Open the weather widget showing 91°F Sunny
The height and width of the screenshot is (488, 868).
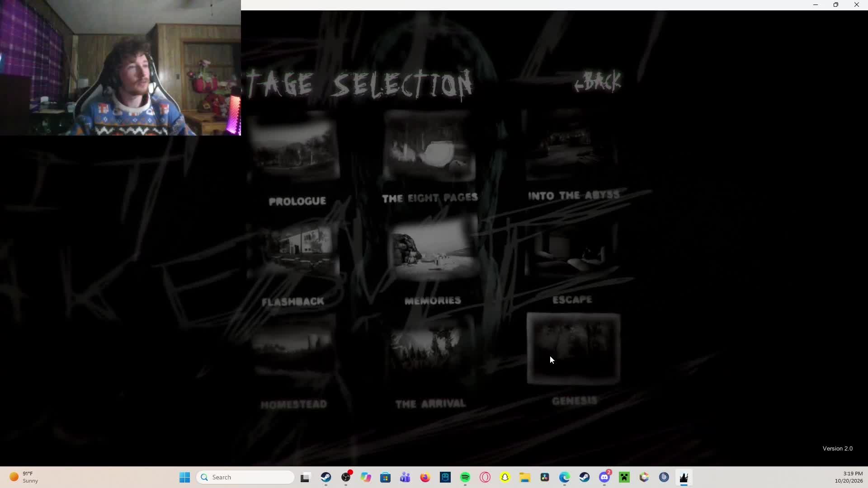[24, 478]
